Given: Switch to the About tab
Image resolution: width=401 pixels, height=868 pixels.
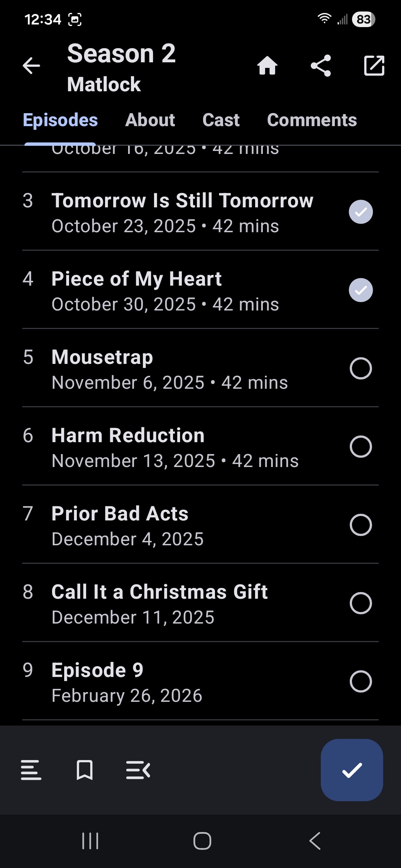Looking at the screenshot, I should [150, 120].
